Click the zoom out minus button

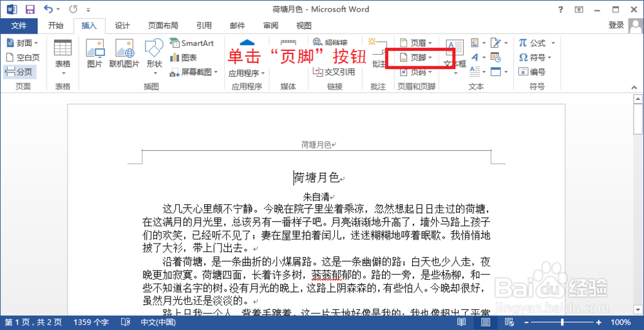[526, 323]
